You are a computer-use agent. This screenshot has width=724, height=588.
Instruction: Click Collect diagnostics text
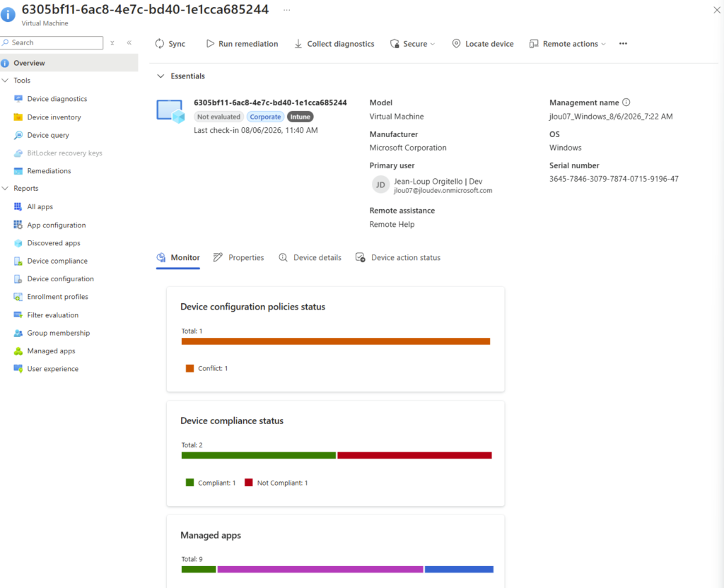(x=341, y=44)
